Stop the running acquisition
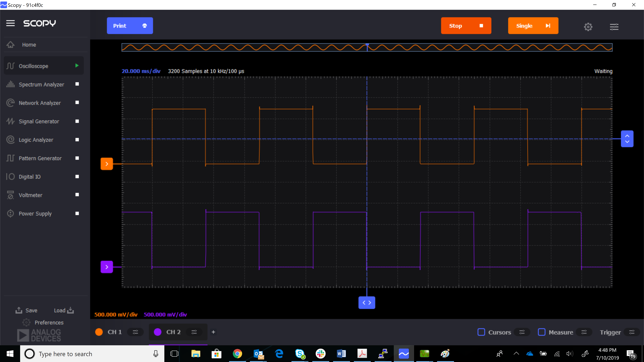 466,25
